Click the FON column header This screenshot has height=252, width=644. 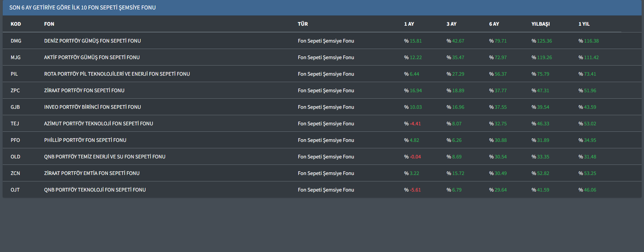[49, 24]
